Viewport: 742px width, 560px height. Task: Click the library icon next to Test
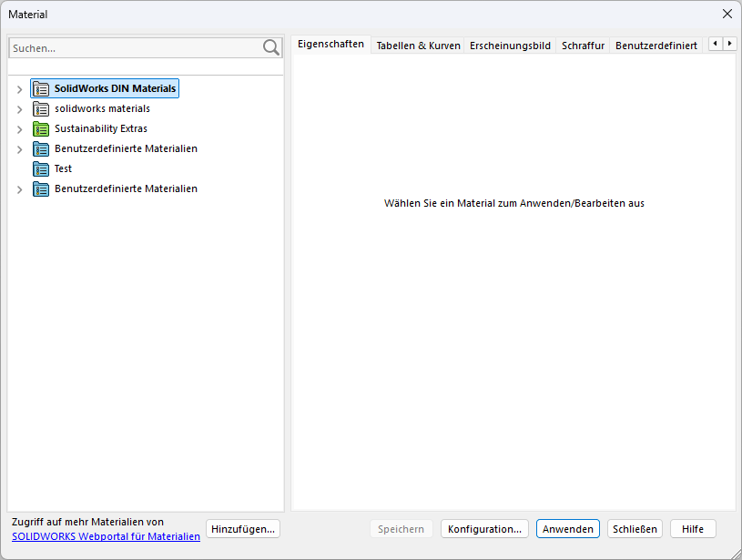coord(40,168)
